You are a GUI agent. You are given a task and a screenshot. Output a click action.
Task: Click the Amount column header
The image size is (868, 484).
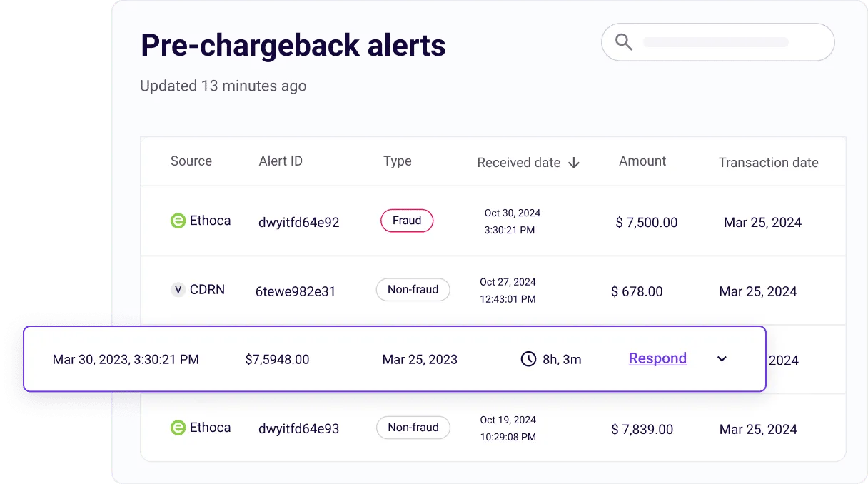[642, 161]
